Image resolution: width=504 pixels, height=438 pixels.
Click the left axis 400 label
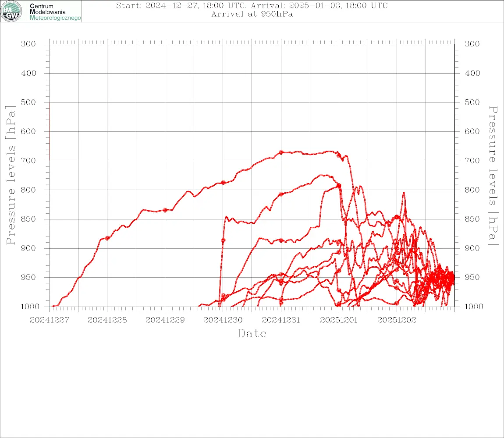pyautogui.click(x=28, y=73)
